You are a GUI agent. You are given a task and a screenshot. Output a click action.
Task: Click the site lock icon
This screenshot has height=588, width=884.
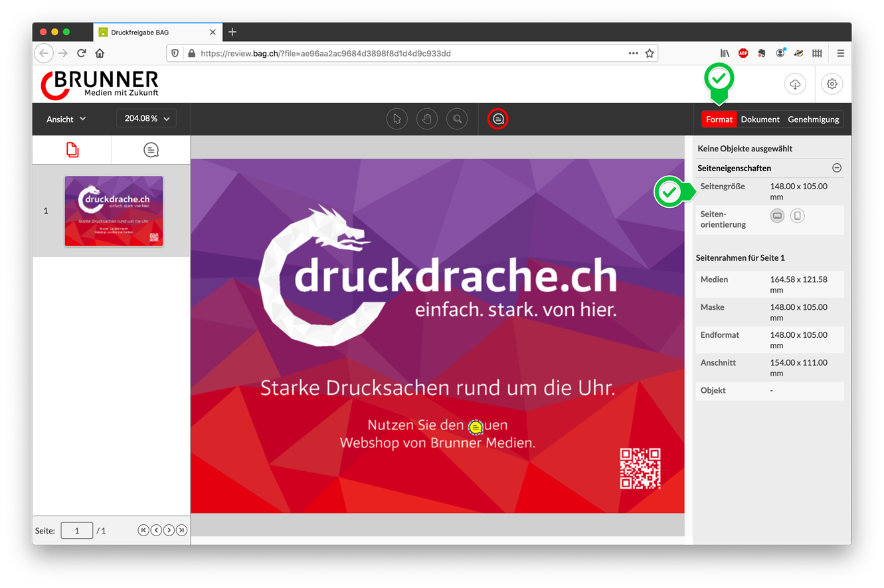click(x=191, y=53)
